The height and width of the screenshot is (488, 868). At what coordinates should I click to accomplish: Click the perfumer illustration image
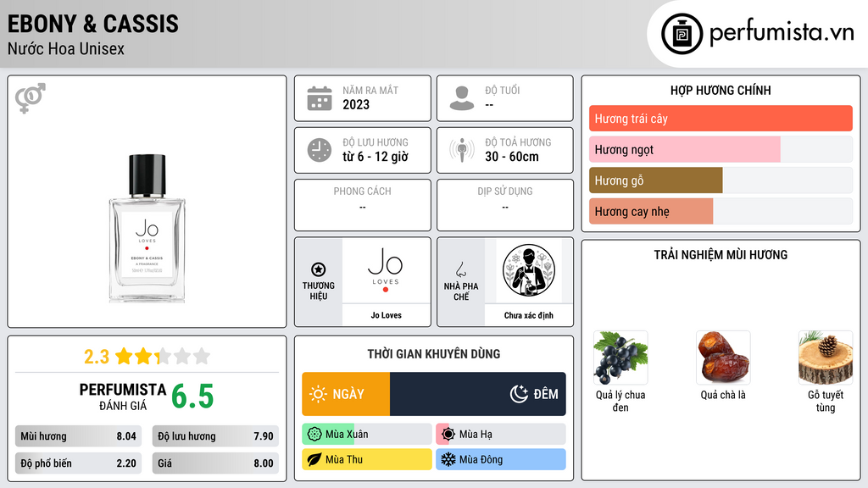click(529, 270)
